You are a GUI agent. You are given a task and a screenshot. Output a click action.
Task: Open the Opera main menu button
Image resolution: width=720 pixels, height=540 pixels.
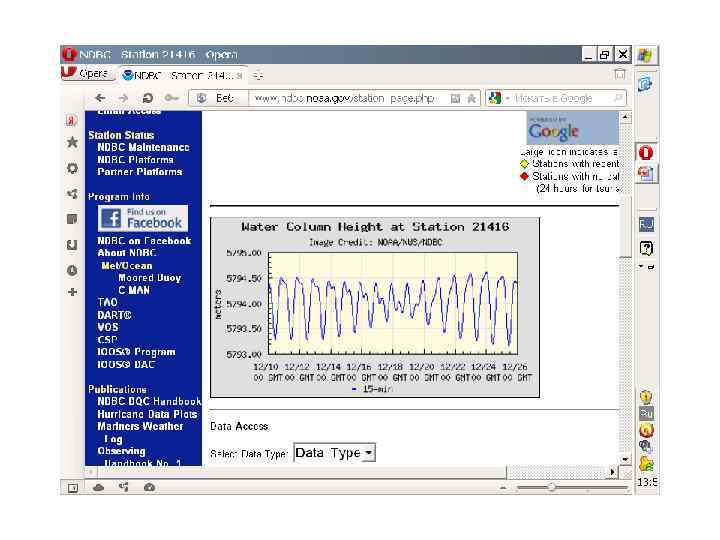point(87,73)
